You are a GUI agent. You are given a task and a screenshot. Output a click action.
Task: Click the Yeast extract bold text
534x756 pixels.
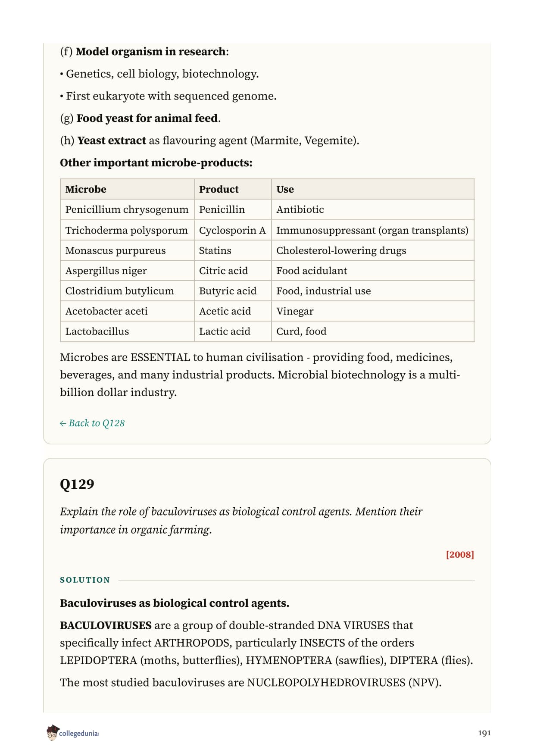(x=112, y=141)
